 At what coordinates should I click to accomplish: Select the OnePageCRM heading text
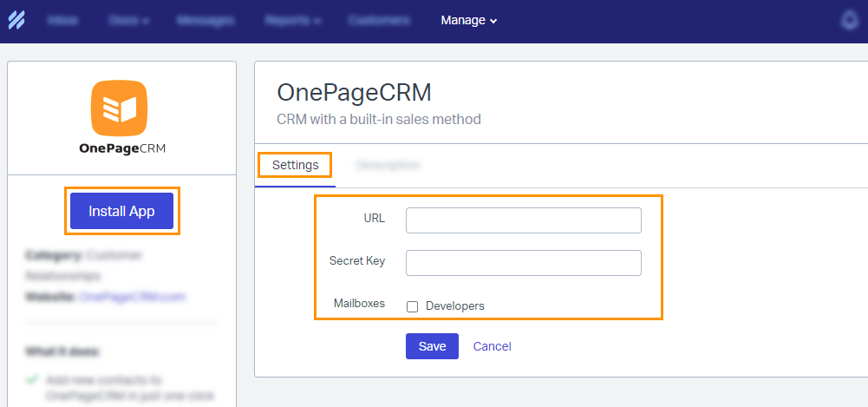[x=354, y=93]
